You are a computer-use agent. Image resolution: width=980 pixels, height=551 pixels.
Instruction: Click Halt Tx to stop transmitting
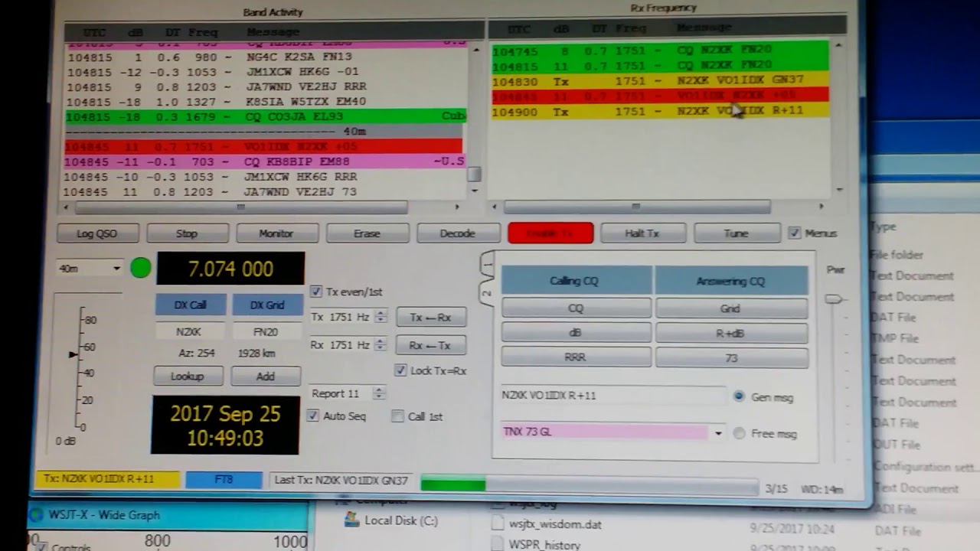(642, 233)
